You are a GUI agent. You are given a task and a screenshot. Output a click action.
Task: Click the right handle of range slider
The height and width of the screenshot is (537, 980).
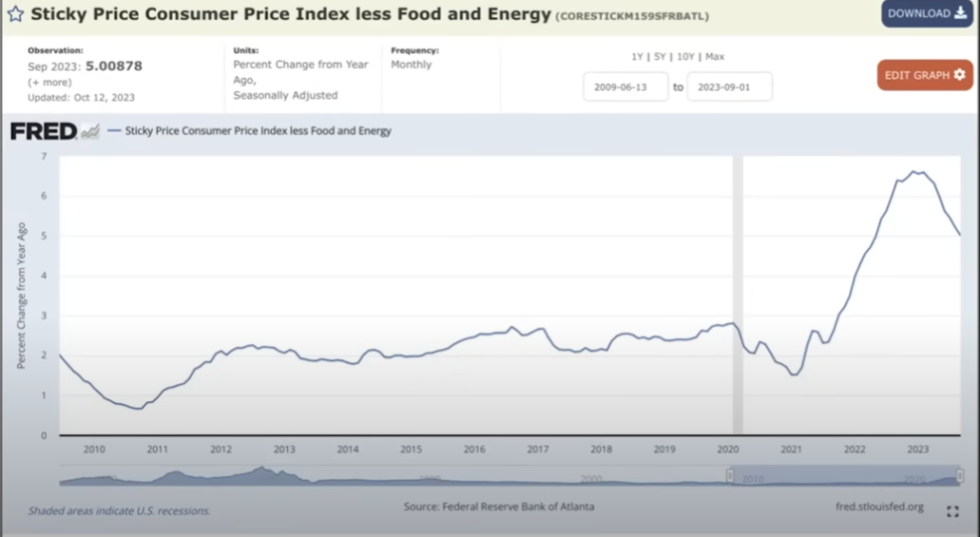coord(960,476)
